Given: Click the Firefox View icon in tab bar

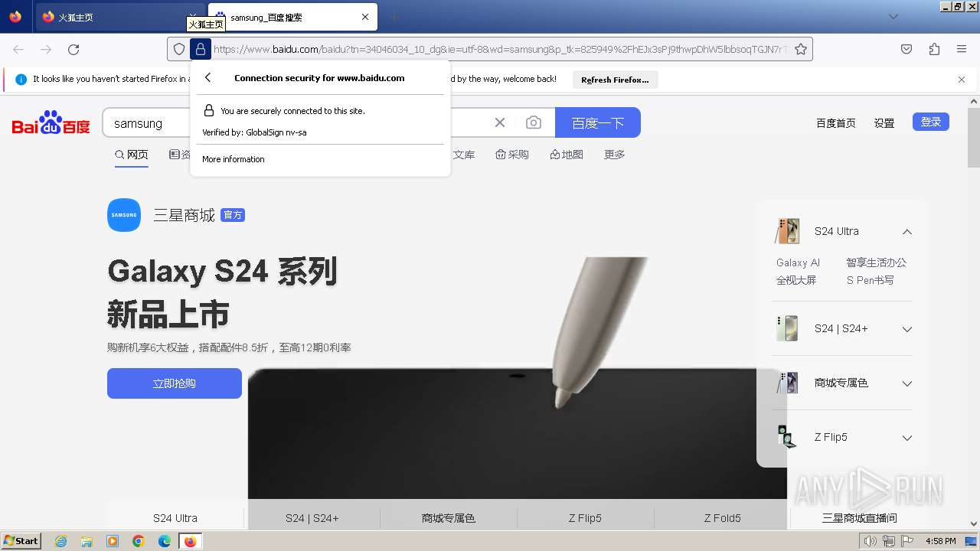Looking at the screenshot, I should 15,17.
